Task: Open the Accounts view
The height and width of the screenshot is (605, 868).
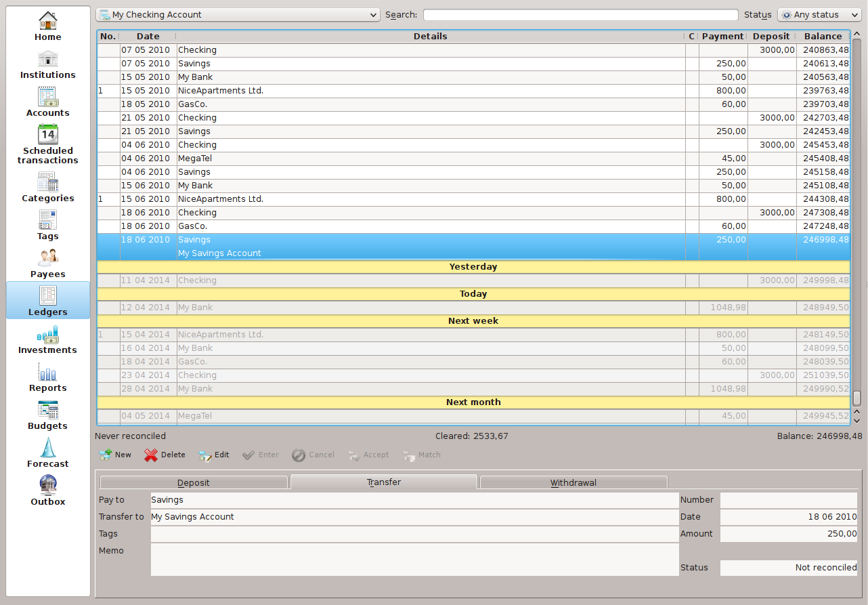Action: point(48,102)
